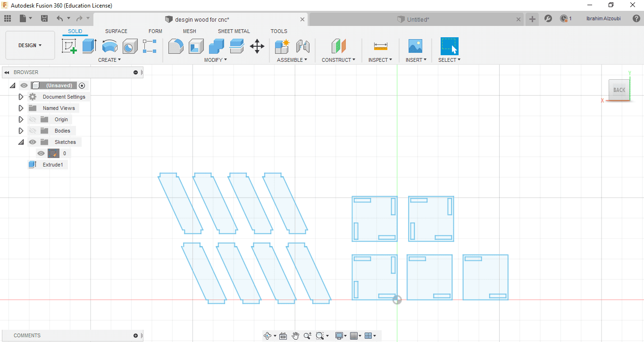The image size is (644, 342).
Task: Collapse the Sketches node
Action: [x=21, y=142]
